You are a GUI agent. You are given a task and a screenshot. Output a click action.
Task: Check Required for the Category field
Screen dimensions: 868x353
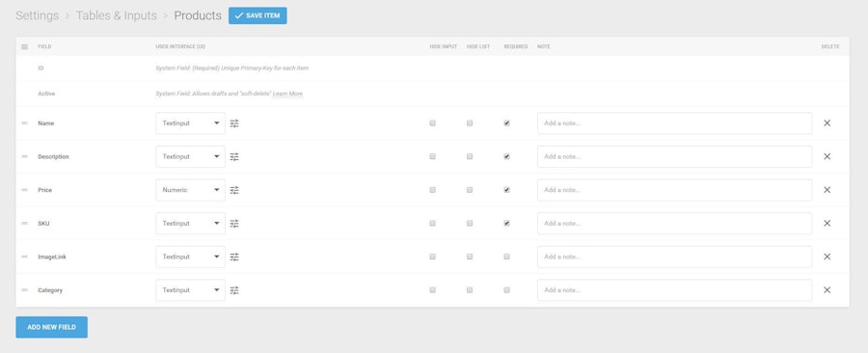click(x=506, y=290)
